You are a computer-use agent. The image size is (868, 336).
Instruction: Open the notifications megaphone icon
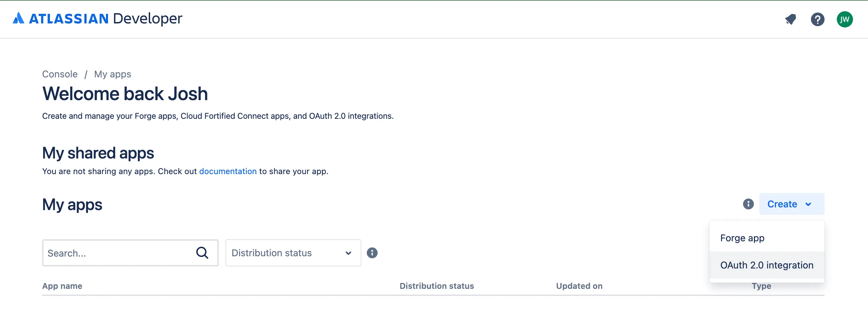point(791,19)
